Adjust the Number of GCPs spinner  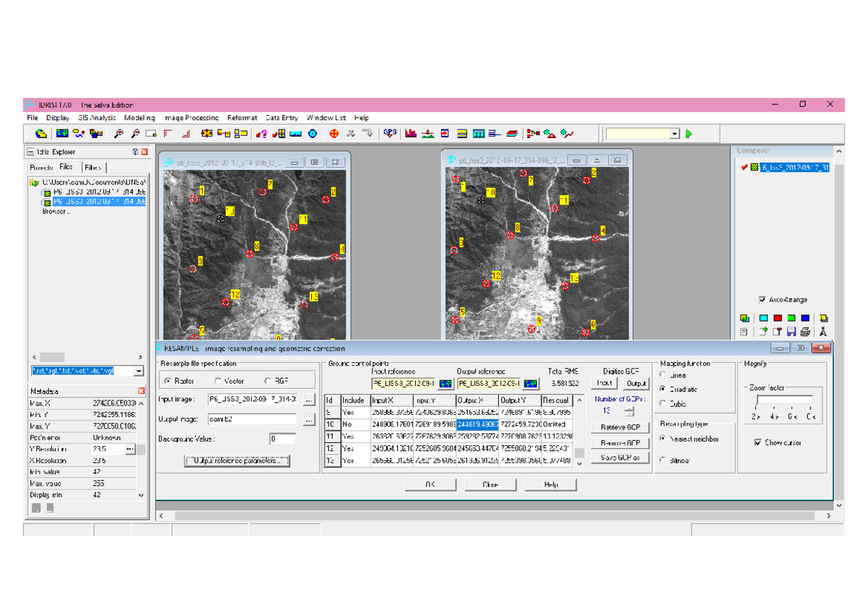click(629, 410)
